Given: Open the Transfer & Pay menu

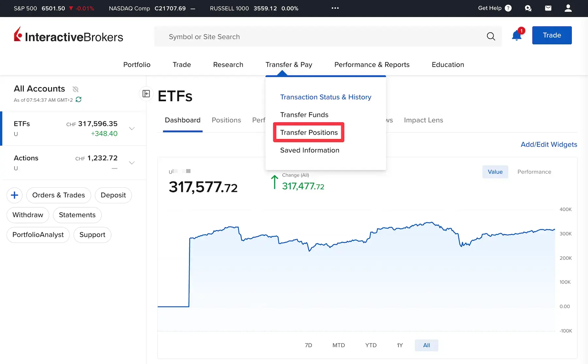Looking at the screenshot, I should tap(289, 65).
